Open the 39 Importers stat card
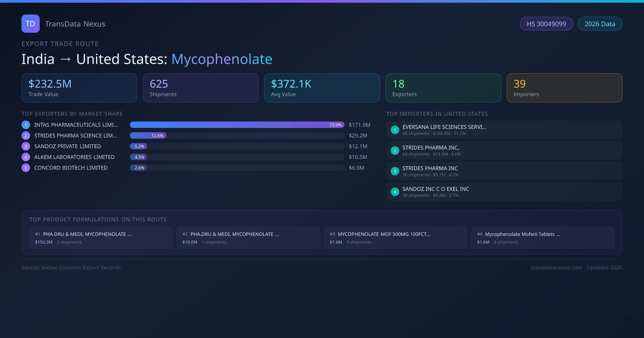 (564, 88)
